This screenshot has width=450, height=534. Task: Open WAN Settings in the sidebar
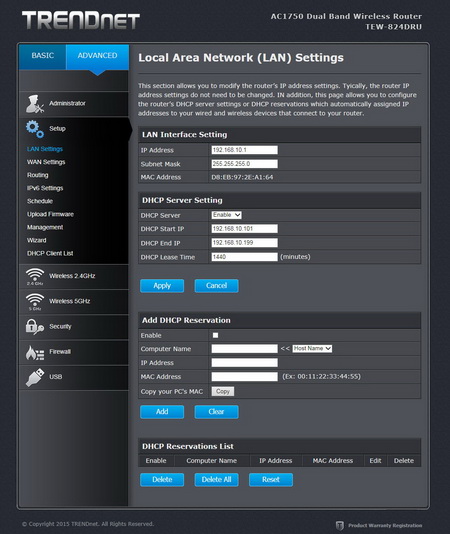pos(46,162)
